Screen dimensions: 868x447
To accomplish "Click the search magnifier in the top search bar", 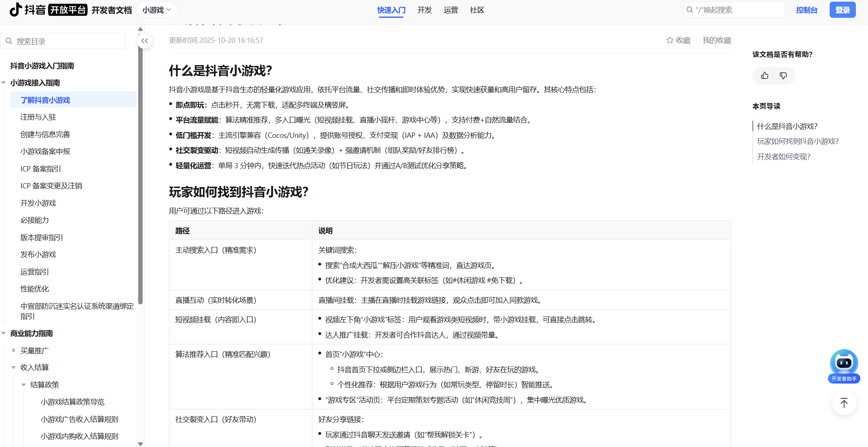I will point(689,9).
